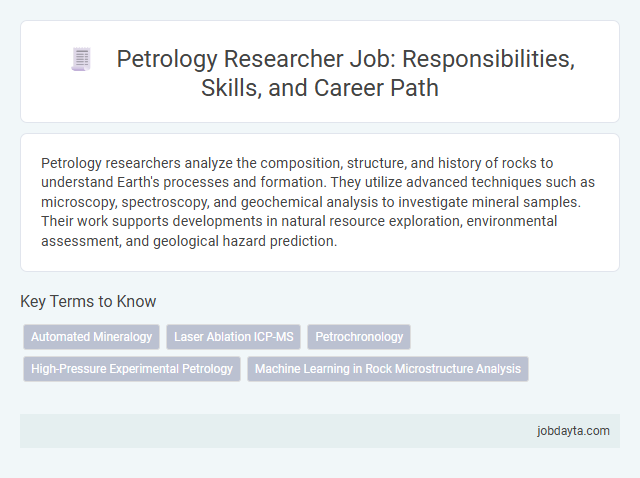Click the Key Terms to Know heading
This screenshot has width=640, height=478.
click(88, 301)
